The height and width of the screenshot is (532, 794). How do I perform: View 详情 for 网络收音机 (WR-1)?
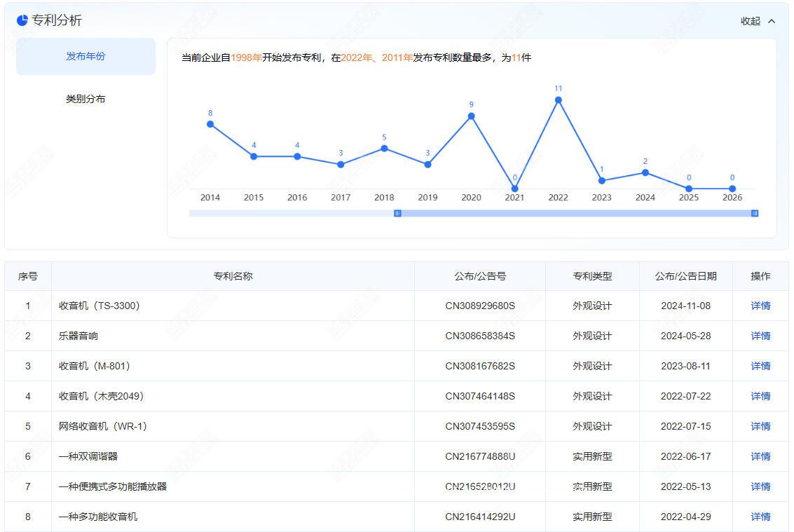click(760, 426)
